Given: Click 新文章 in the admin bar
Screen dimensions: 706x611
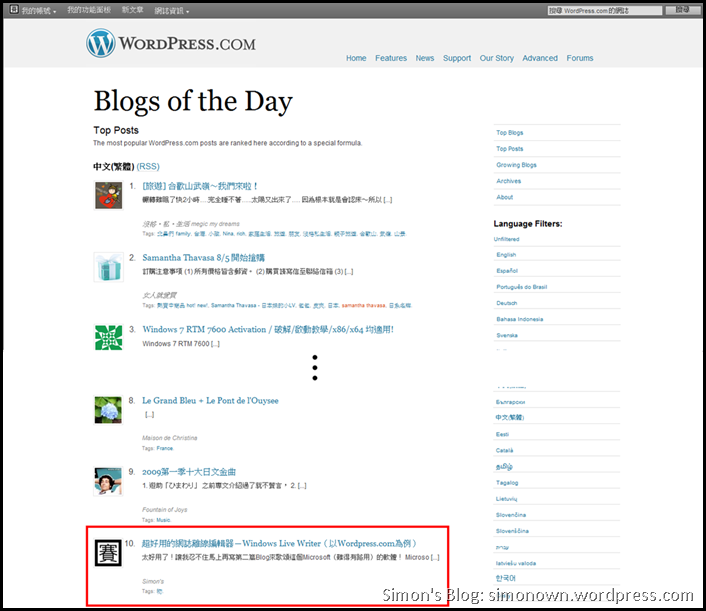Looking at the screenshot, I should (x=132, y=10).
